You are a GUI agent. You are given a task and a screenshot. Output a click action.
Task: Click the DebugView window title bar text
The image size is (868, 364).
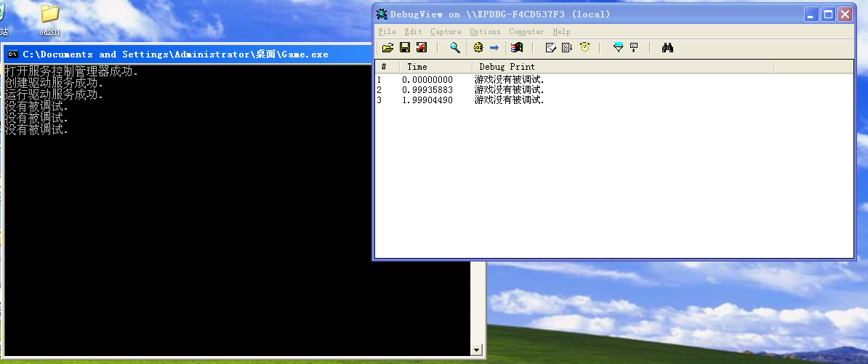coord(500,15)
